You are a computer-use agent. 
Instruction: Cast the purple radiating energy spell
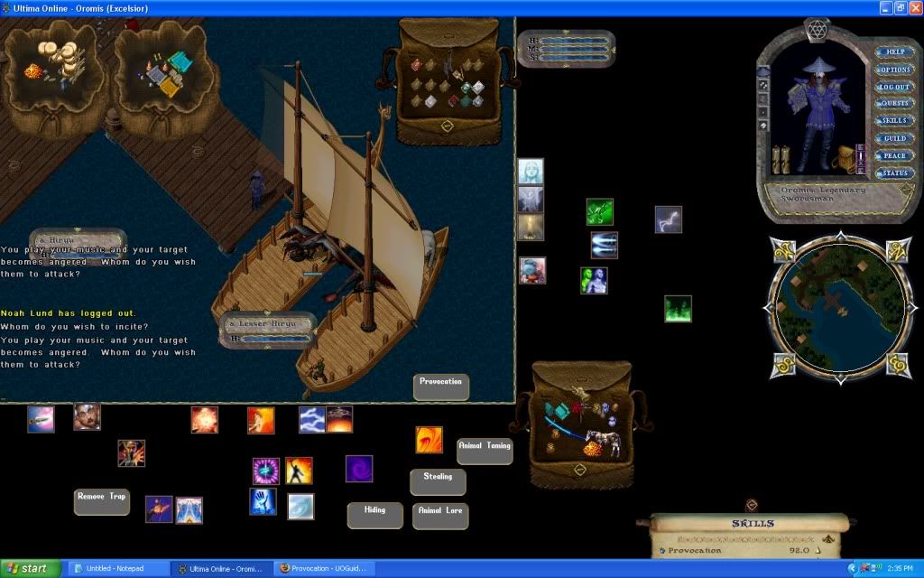click(266, 471)
